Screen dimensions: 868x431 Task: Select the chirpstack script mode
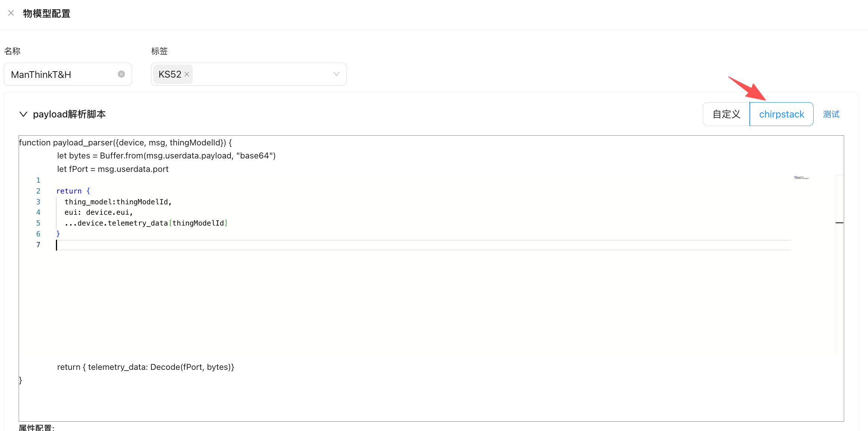click(x=781, y=114)
